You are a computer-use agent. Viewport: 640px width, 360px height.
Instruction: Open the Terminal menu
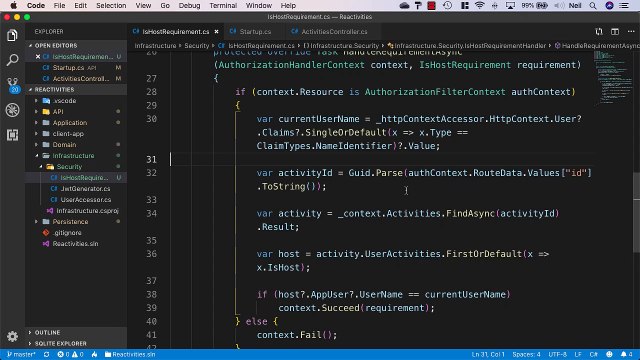pyautogui.click(x=223, y=5)
